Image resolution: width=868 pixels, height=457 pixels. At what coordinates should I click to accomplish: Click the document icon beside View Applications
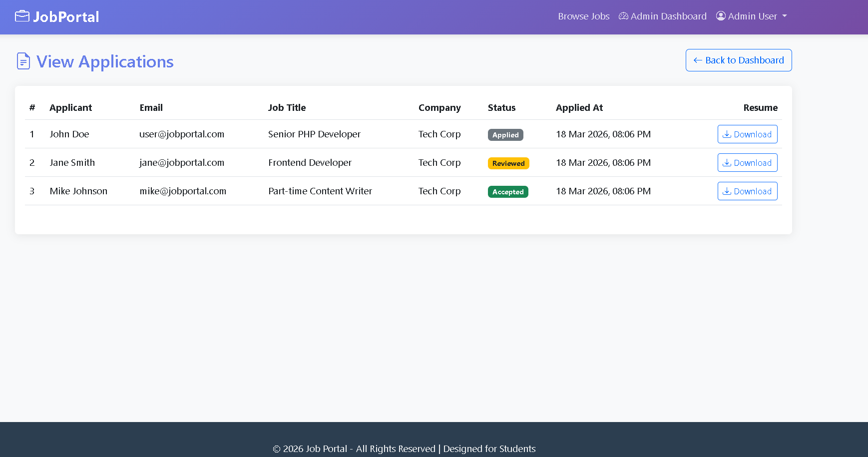tap(23, 61)
